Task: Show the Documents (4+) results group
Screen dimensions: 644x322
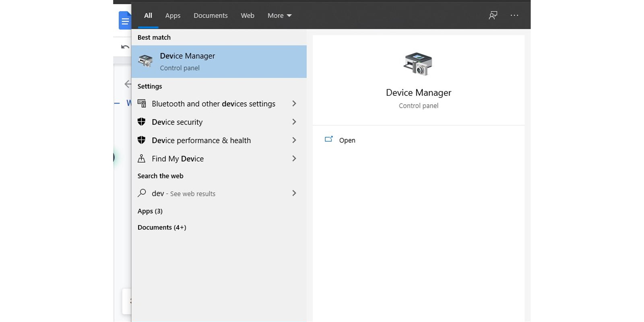Action: (x=162, y=227)
